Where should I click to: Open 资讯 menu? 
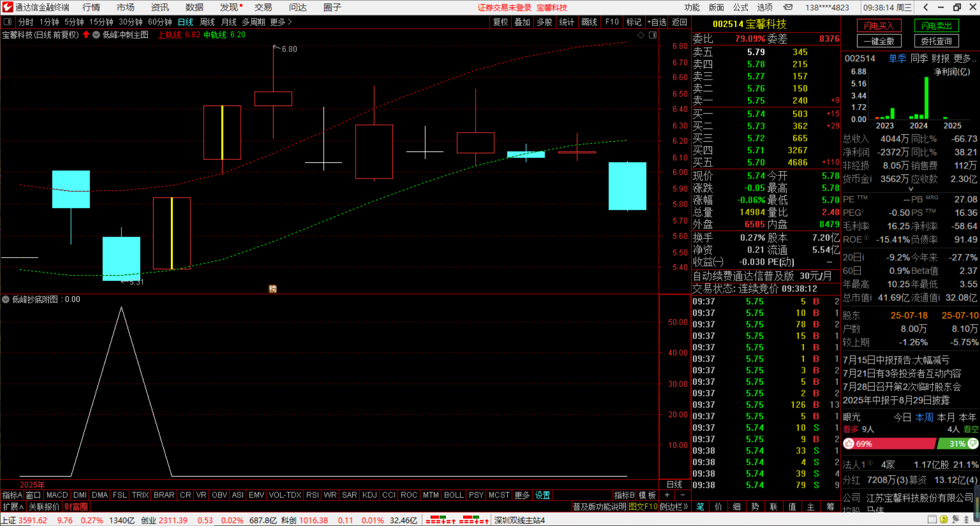[x=160, y=7]
